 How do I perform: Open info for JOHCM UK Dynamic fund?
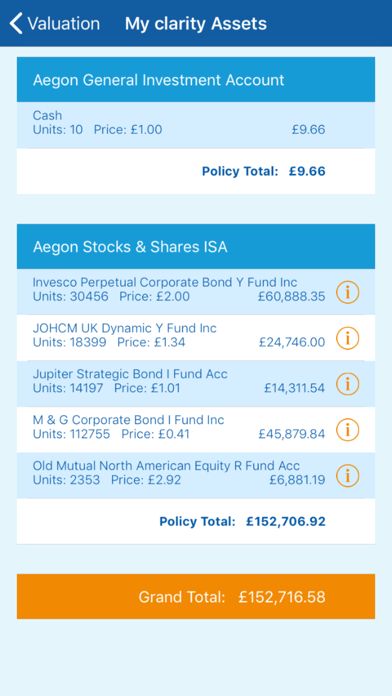(x=347, y=338)
